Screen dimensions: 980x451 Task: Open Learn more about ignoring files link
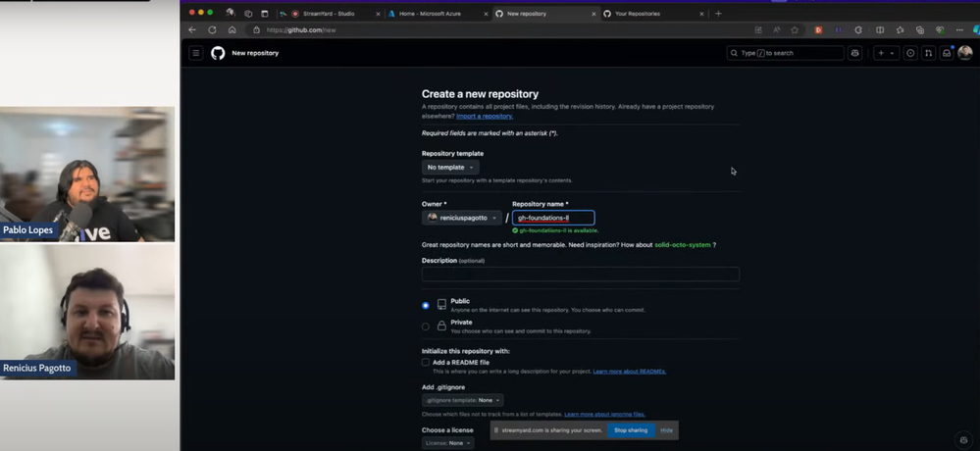[x=604, y=414]
